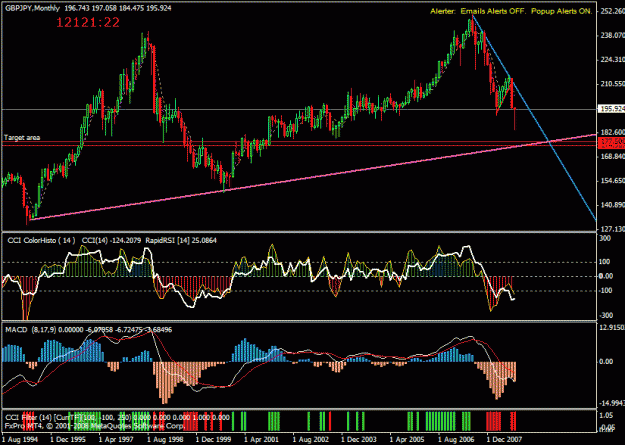The height and width of the screenshot is (445, 625).
Task: Click the -100 level on CCI scale
Action: point(606,290)
